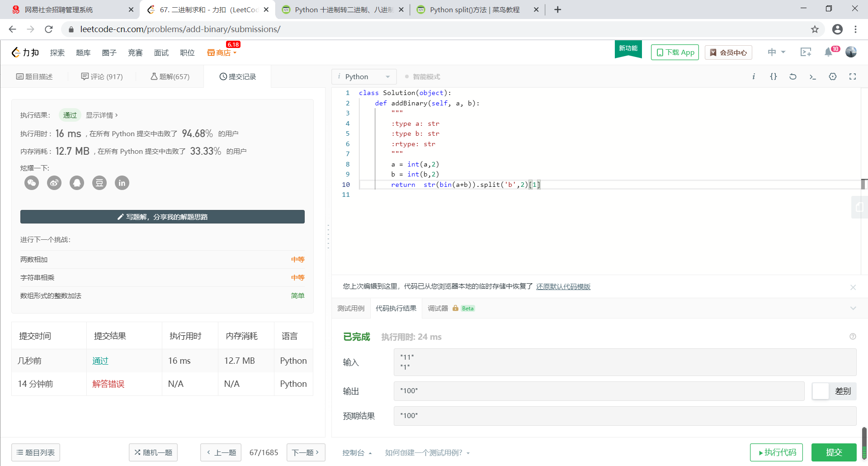Select the 提交记录 tab
Image resolution: width=868 pixels, height=466 pixels.
(238, 76)
